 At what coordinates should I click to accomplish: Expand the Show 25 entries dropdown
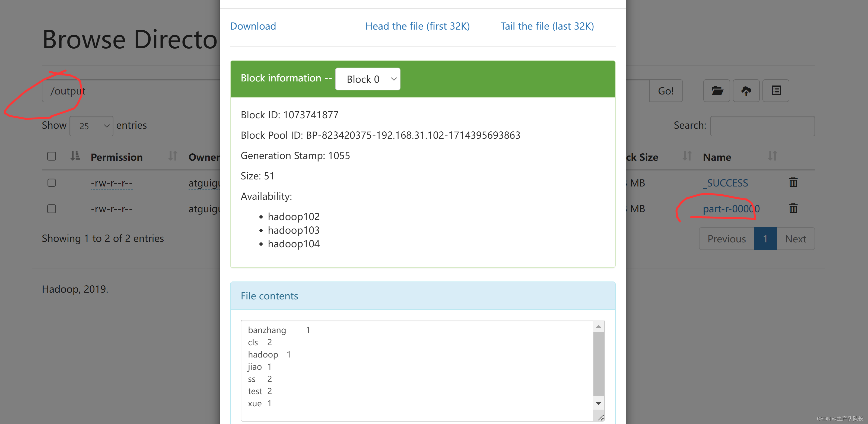pyautogui.click(x=91, y=126)
